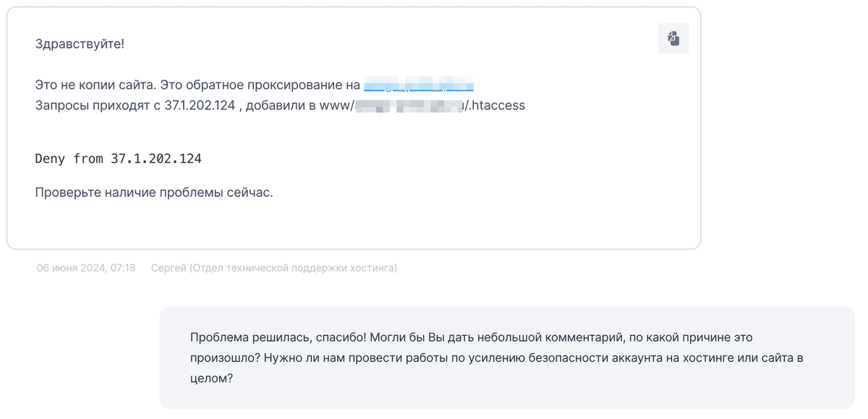Click the copy message icon button
This screenshot has height=419, width=868.
click(x=673, y=38)
